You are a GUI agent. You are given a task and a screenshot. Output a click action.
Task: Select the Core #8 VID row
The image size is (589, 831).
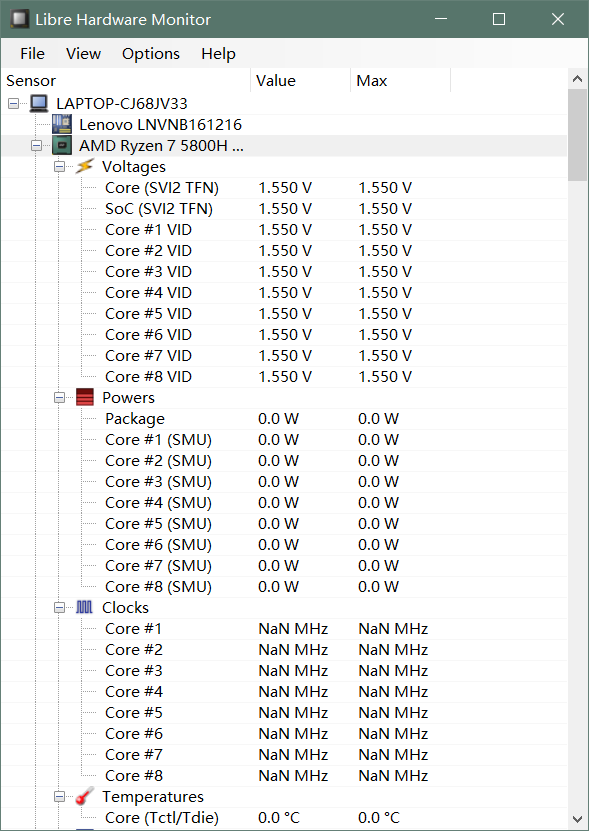pyautogui.click(x=284, y=377)
